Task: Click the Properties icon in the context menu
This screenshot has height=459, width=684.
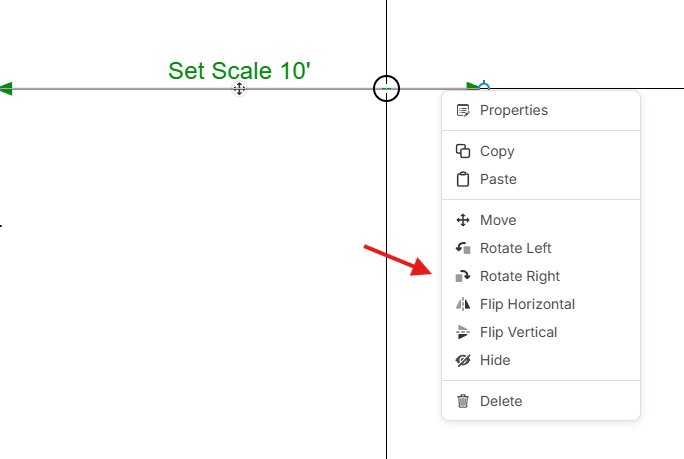Action: tap(463, 110)
